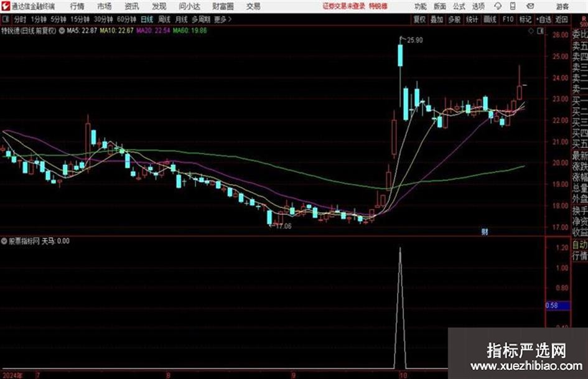The height and width of the screenshot is (379, 588).
Task: Click the 2024年 date axis label
Action: 12,375
